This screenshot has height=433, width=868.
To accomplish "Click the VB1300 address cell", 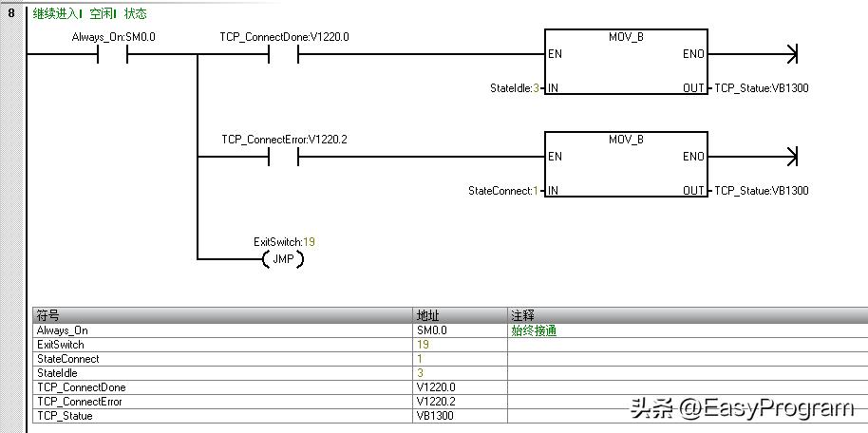I will 460,416.
